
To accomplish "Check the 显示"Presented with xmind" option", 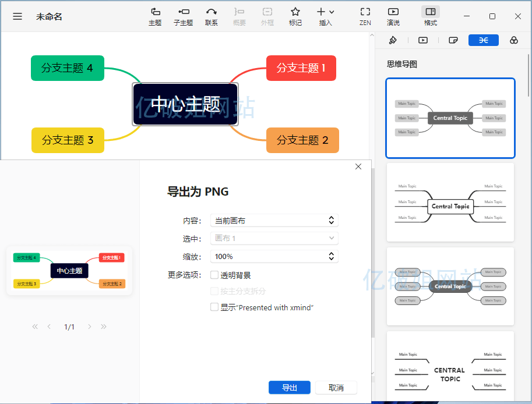I will [214, 307].
